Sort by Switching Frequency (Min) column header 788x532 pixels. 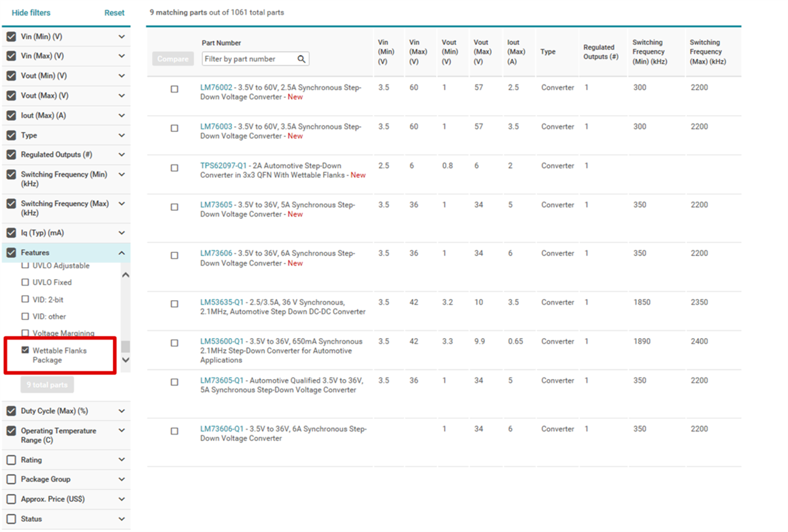tap(648, 52)
